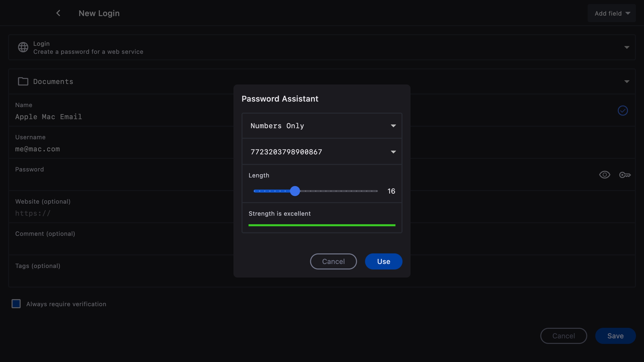Expand the Login item type selector arrow

627,47
